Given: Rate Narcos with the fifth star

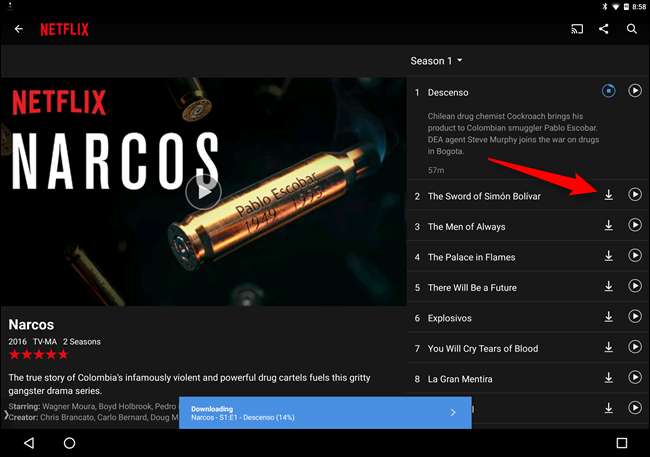Looking at the screenshot, I should pos(63,355).
